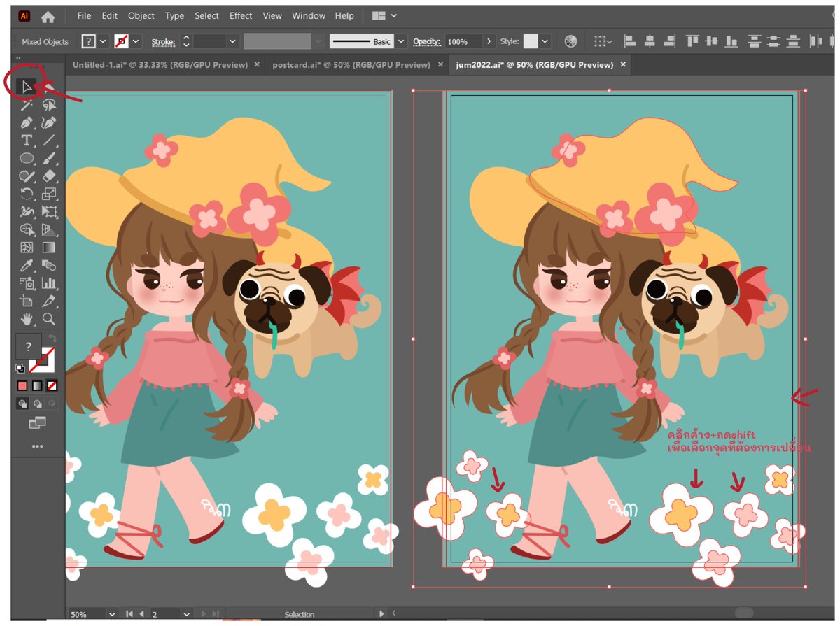Select the Paintbrush tool
This screenshot has width=840, height=626.
[49, 159]
